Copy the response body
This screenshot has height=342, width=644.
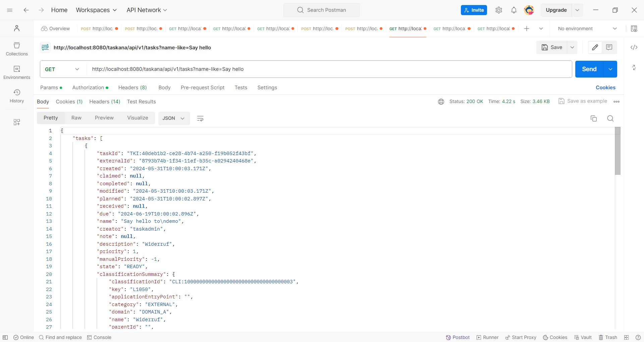pos(594,118)
